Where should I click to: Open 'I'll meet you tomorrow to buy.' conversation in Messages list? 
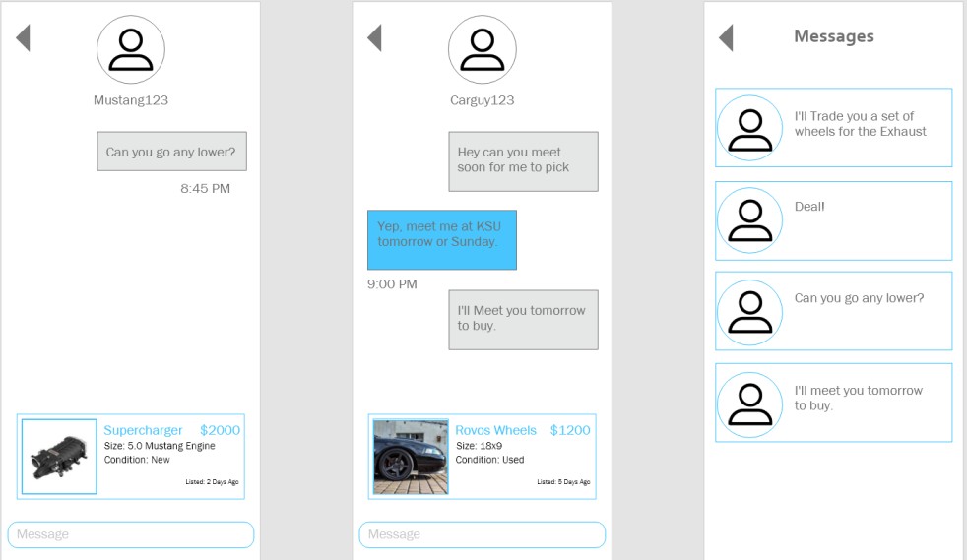[834, 403]
